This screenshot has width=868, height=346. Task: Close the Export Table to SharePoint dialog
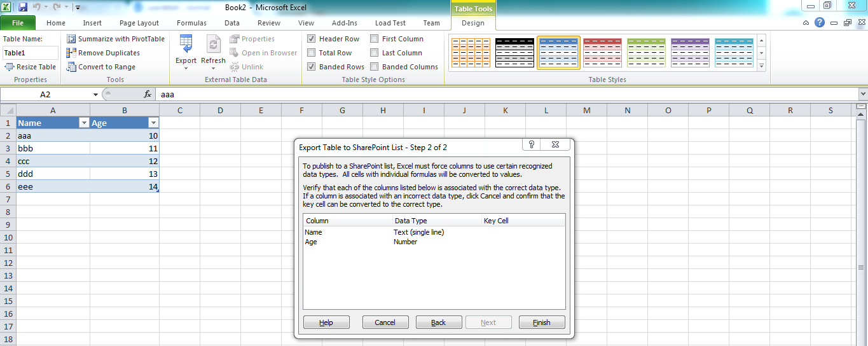pos(555,144)
